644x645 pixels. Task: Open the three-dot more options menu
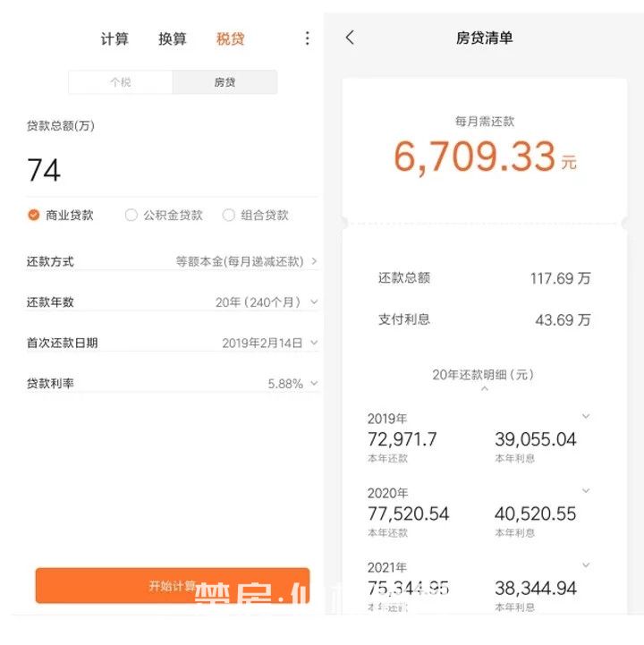[x=307, y=38]
